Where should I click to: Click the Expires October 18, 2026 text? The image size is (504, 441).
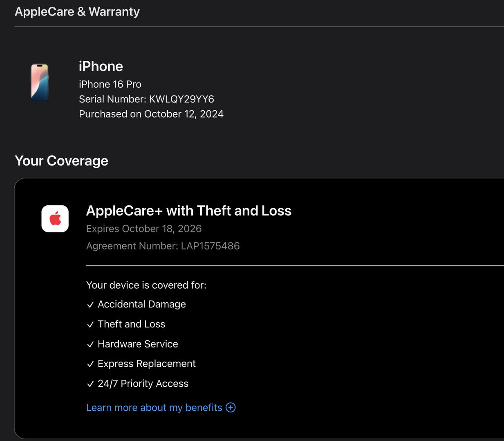pyautogui.click(x=144, y=229)
